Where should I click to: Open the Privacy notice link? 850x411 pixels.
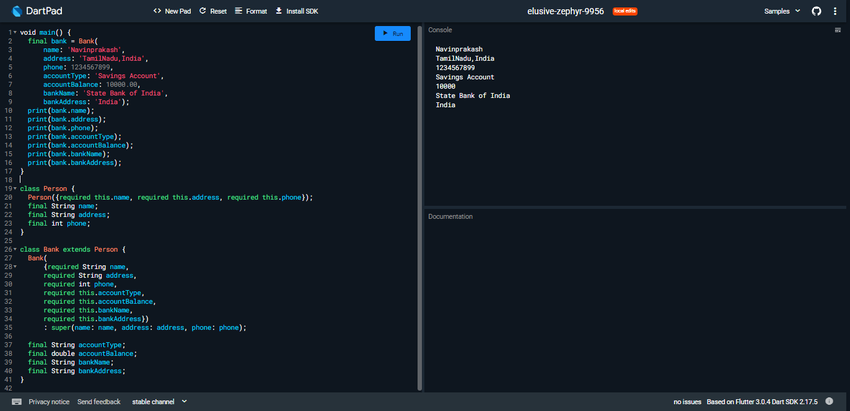coord(49,402)
